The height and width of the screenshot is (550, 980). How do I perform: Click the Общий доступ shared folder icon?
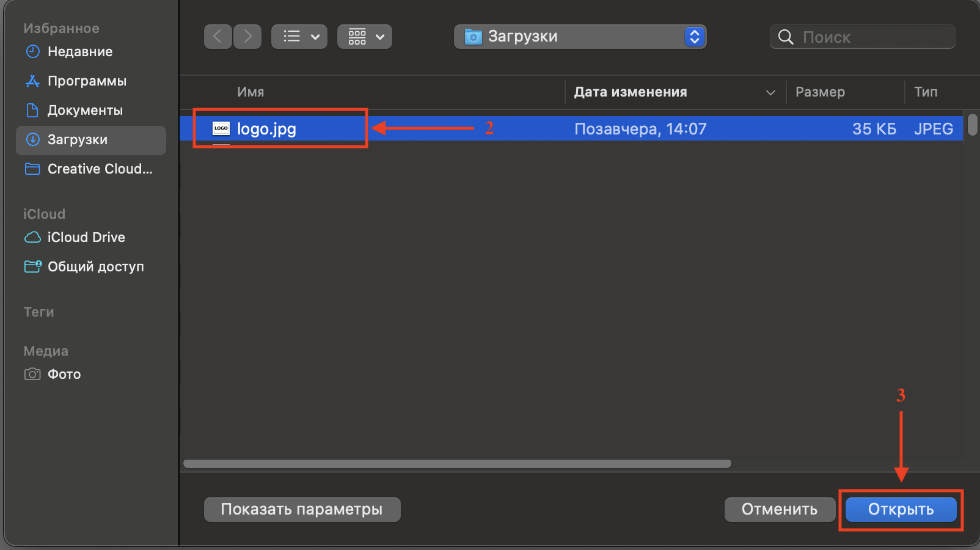coord(32,266)
